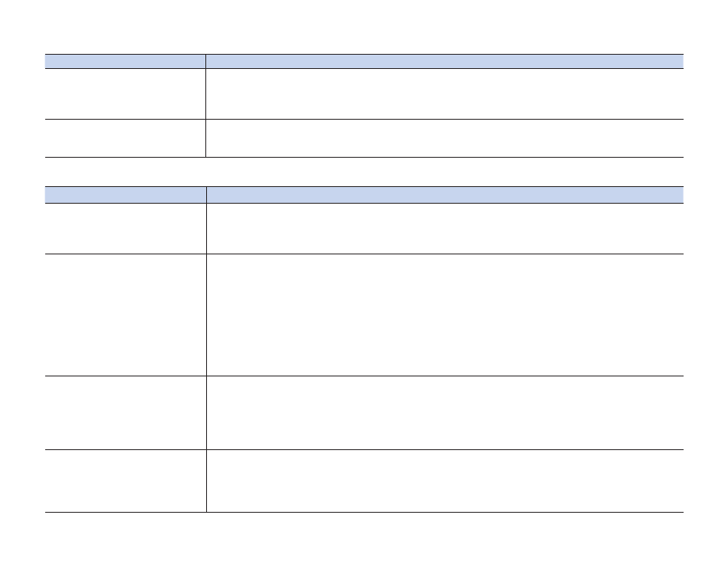
Task: Click the tallest right cell in bottom table
Action: [444, 315]
